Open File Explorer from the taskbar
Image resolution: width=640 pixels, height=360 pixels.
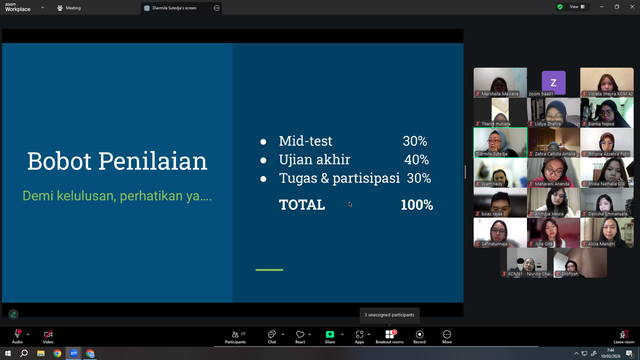tap(41, 353)
